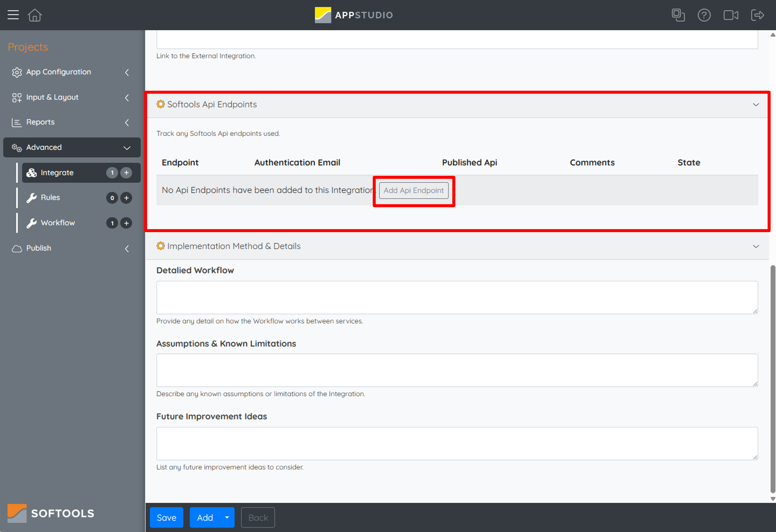Viewport: 776px width, 532px height.
Task: Open the hamburger navigation menu
Action: [x=13, y=15]
